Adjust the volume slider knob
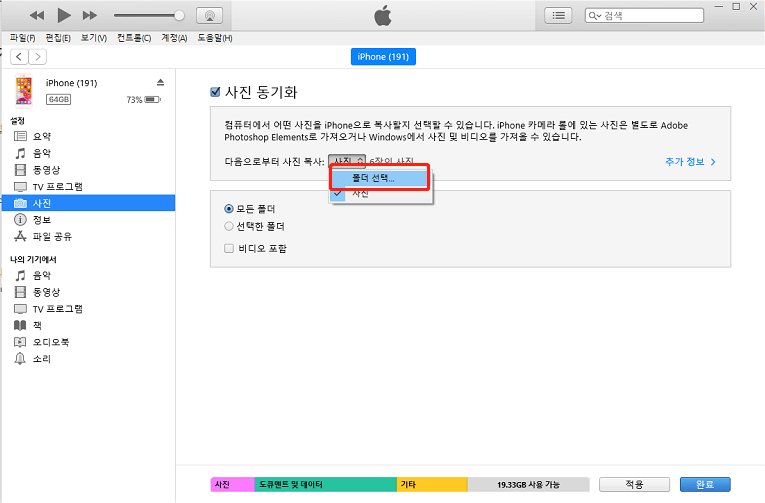 [x=179, y=16]
